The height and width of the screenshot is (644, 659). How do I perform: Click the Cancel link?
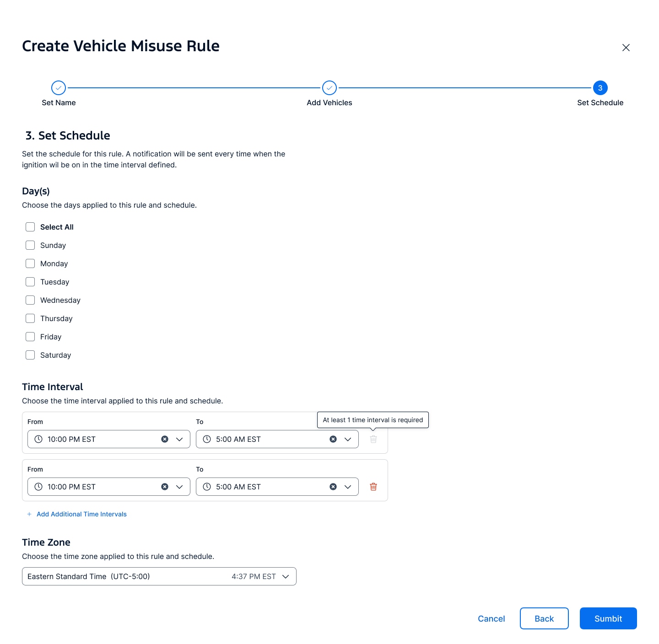point(491,618)
